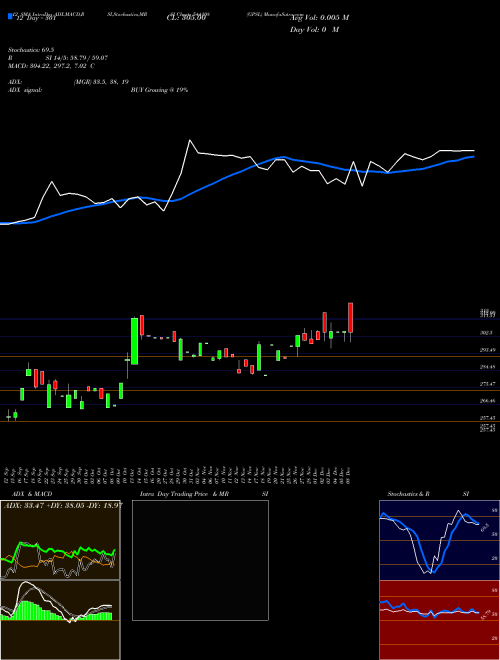Screen dimensions: 500x660
Task: Open the red-background RSI chart panel
Action: 439,620
